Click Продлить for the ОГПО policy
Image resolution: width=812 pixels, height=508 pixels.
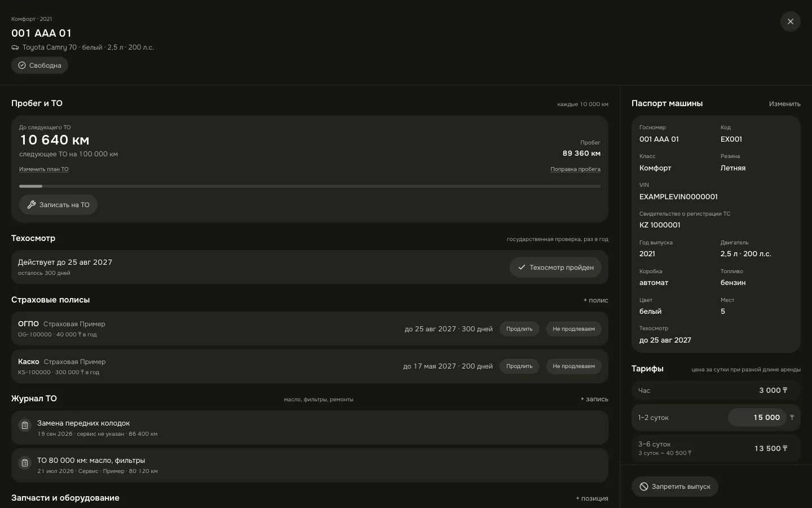(519, 329)
